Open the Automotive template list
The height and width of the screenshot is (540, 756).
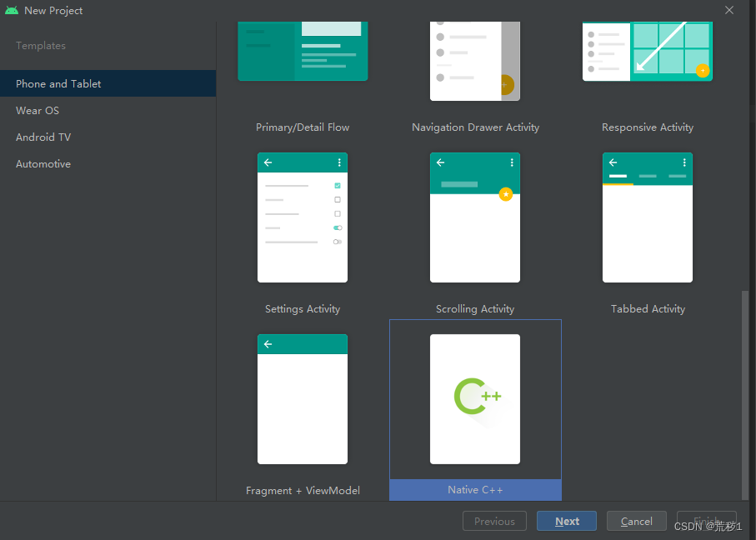coord(43,163)
